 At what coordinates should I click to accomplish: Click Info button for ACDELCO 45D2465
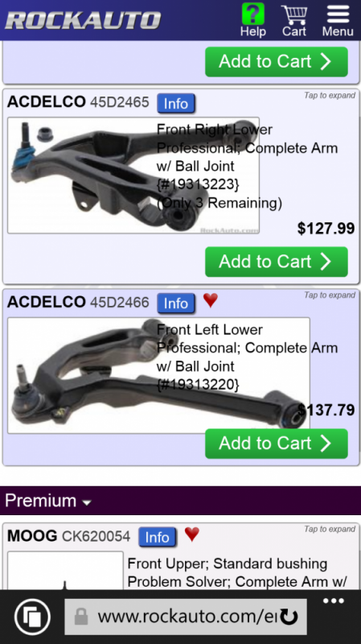(x=176, y=104)
